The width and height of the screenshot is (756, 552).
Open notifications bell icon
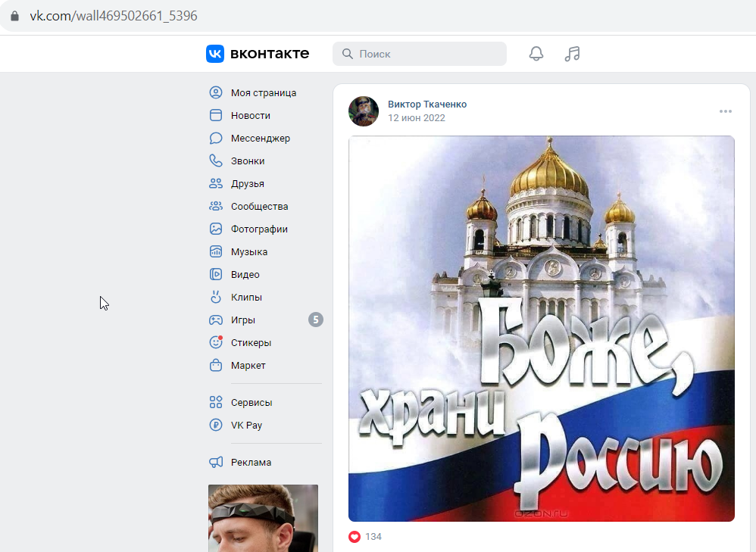[536, 54]
